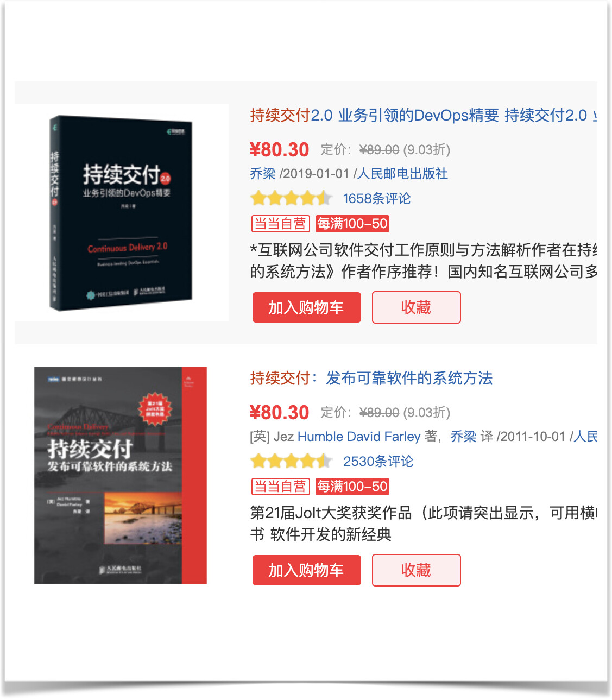View the 1658条评论 reviews link
The height and width of the screenshot is (700, 612).
pos(377,199)
